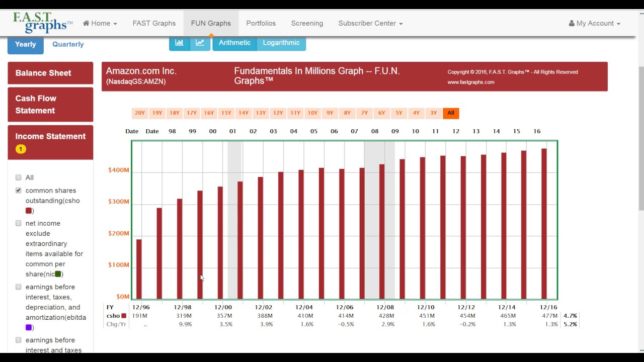
Task: Click the green nic color swatch
Action: [x=58, y=274]
